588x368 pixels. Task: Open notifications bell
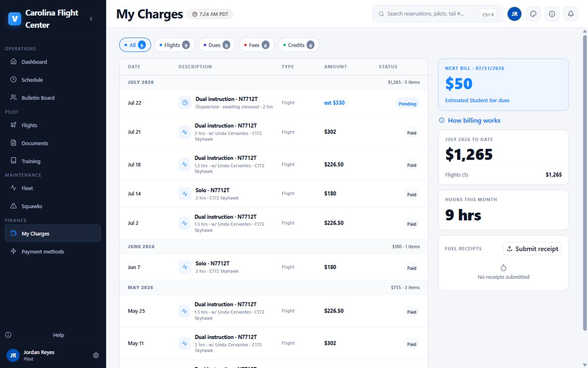click(x=571, y=14)
